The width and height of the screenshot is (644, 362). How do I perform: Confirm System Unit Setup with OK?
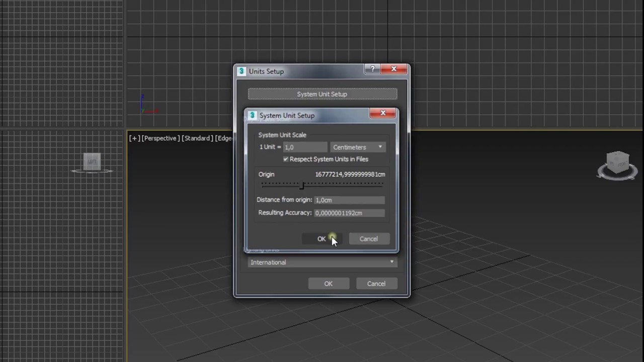coord(321,239)
